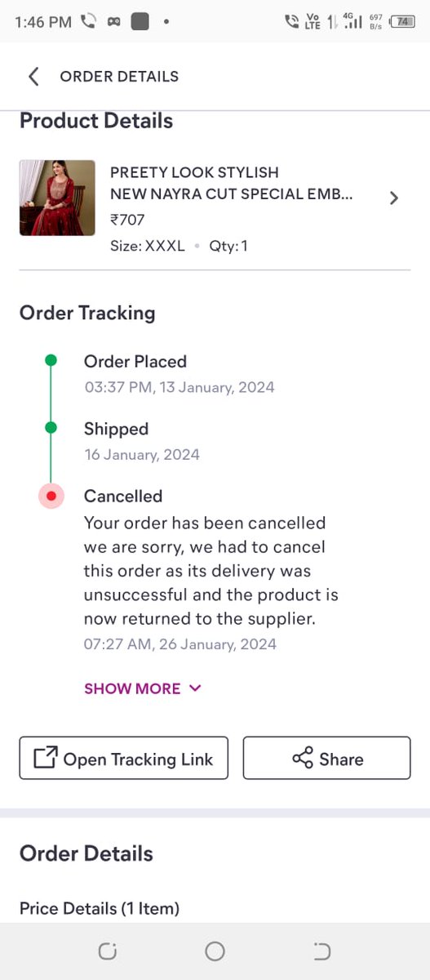The image size is (430, 980).
Task: Tap the green Order Placed marker
Action: tap(51, 360)
